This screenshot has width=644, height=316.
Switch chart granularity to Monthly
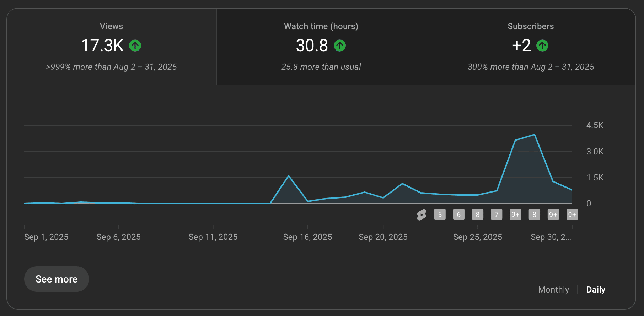click(553, 290)
